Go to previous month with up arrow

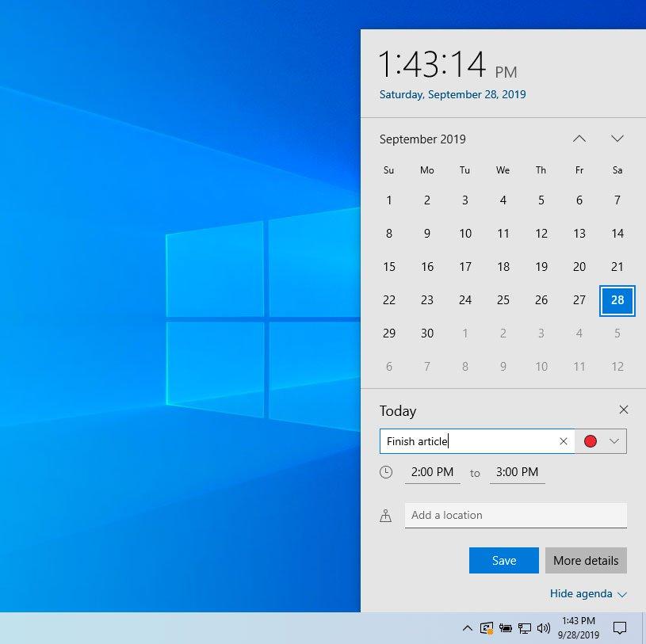(x=579, y=139)
